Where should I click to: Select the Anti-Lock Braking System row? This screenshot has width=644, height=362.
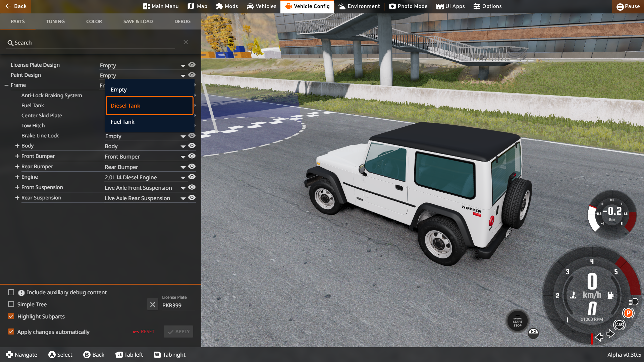pyautogui.click(x=52, y=96)
